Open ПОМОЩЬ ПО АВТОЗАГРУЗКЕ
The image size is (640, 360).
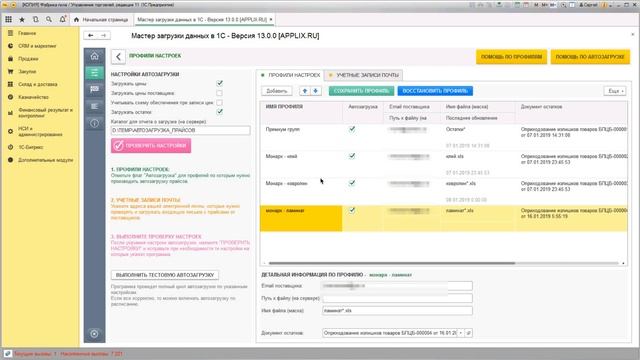pyautogui.click(x=590, y=57)
